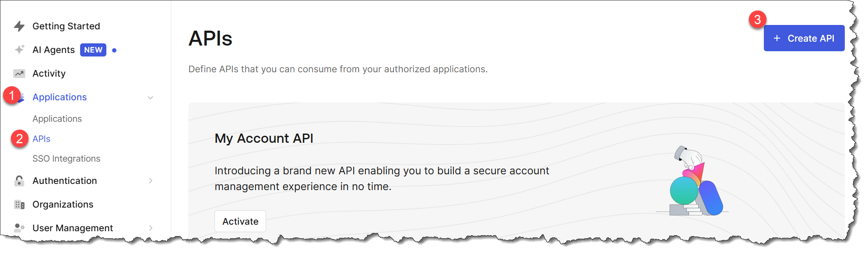The image size is (868, 254).
Task: Select the Applications sub-item in sidebar
Action: point(57,118)
